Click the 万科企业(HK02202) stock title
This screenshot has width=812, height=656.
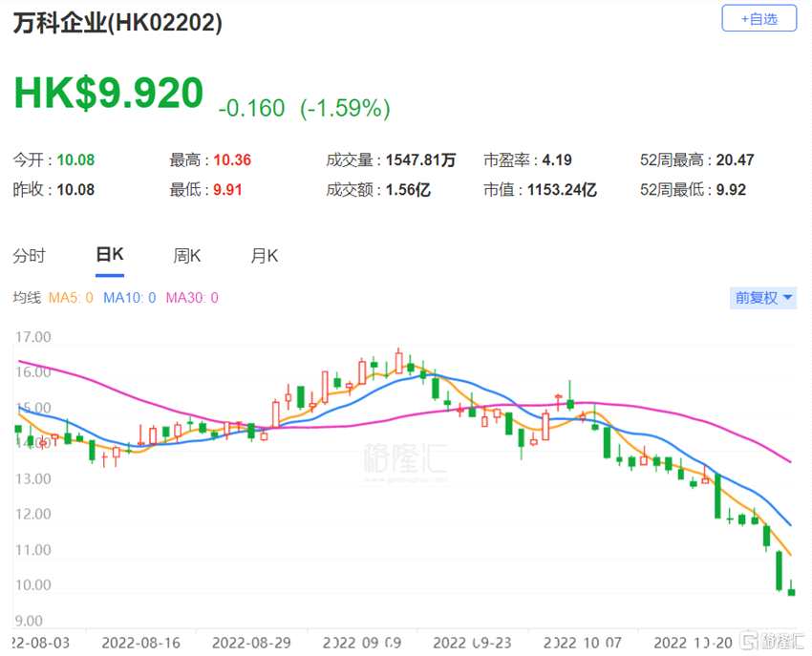[118, 23]
